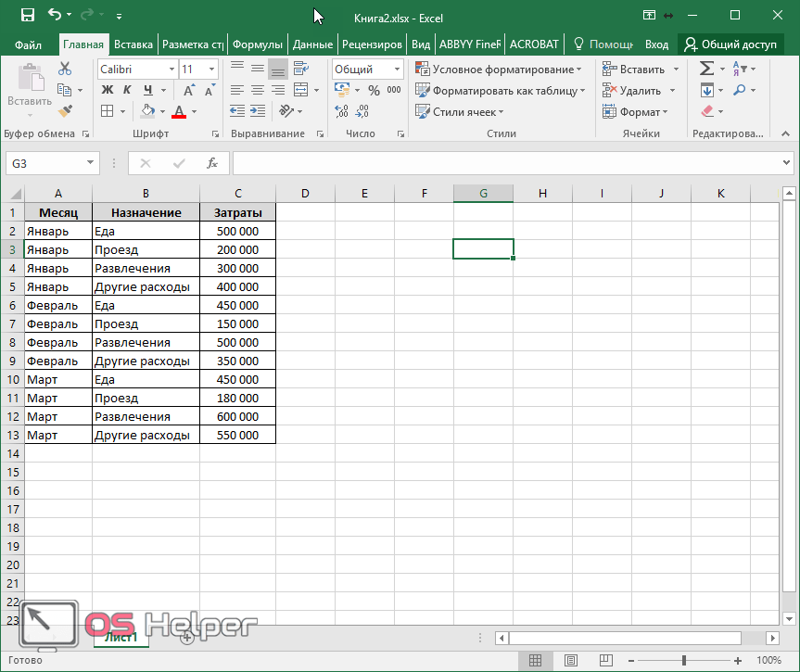Image resolution: width=800 pixels, height=672 pixels.
Task: Click the Вход sign-in link
Action: coord(656,44)
